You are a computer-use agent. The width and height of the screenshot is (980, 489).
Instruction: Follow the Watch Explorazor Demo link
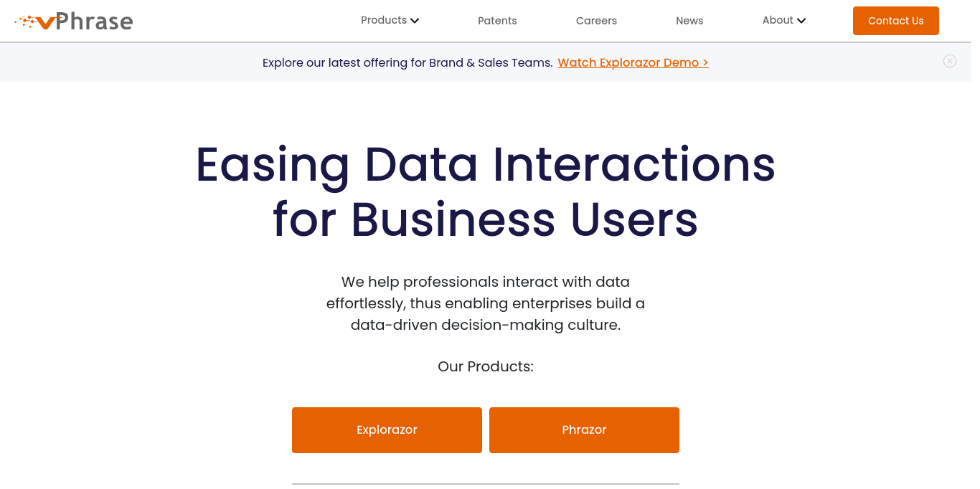[633, 62]
